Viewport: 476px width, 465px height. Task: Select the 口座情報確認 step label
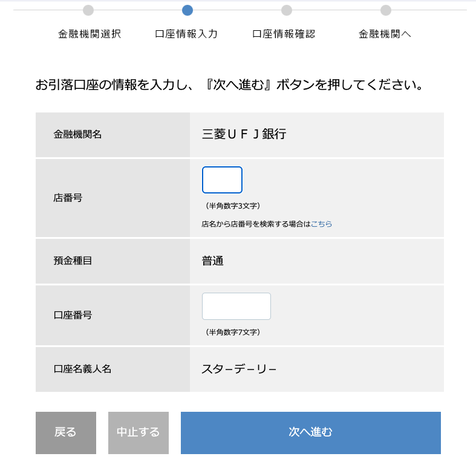(284, 34)
